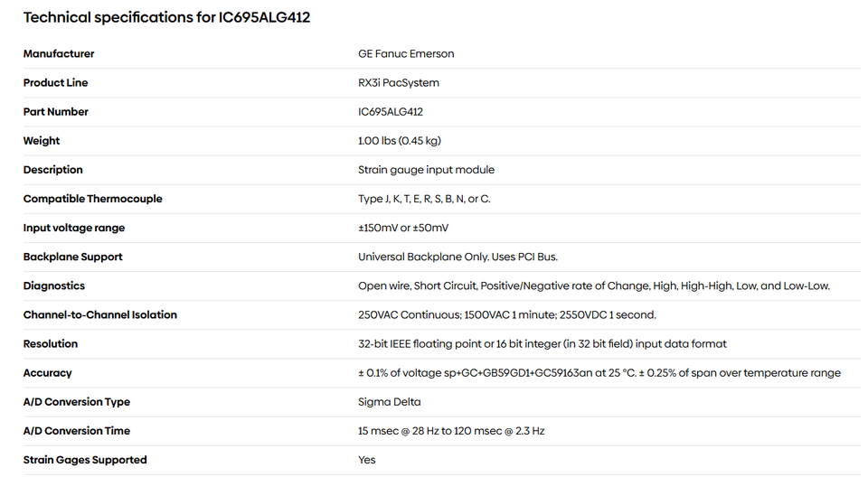
Task: Click the 'Sigma Delta' conversion type value
Action: click(389, 401)
